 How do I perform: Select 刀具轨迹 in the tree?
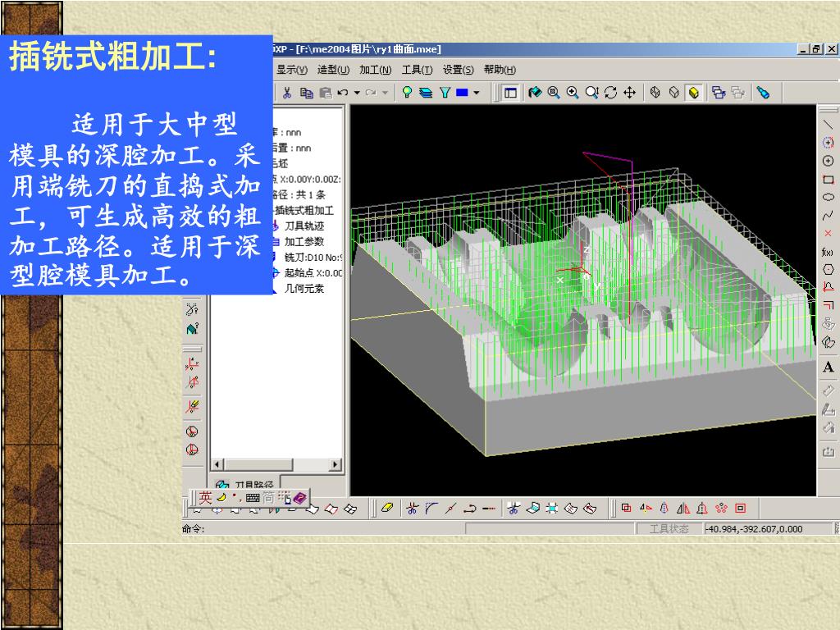(x=304, y=226)
